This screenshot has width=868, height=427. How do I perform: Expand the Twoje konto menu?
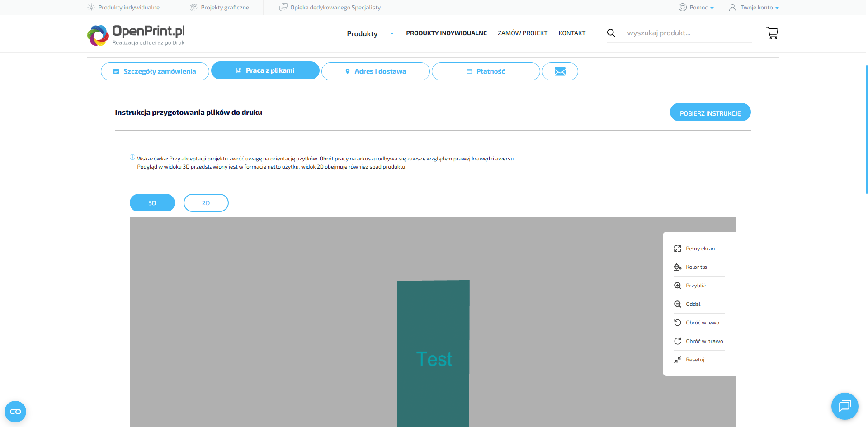754,8
